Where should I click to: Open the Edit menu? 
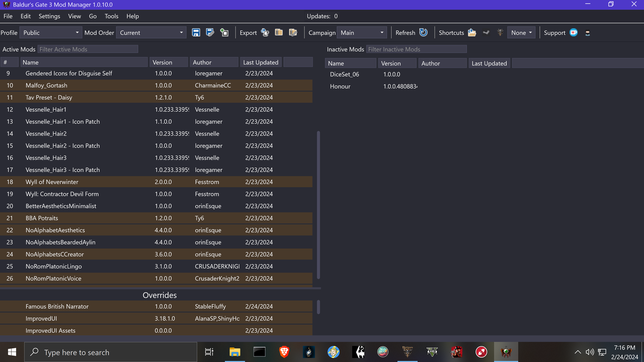coord(26,16)
